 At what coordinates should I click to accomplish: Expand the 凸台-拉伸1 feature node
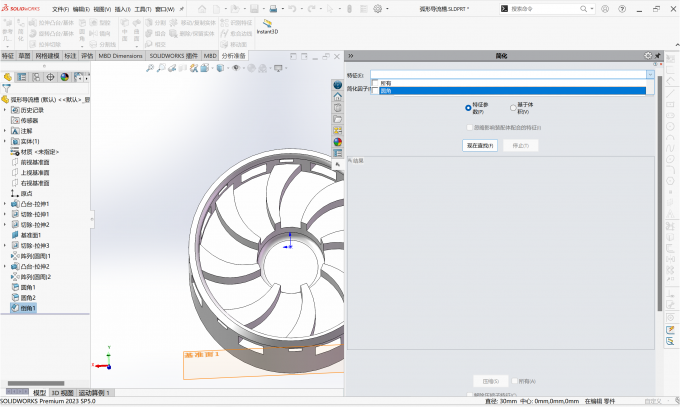coord(5,204)
